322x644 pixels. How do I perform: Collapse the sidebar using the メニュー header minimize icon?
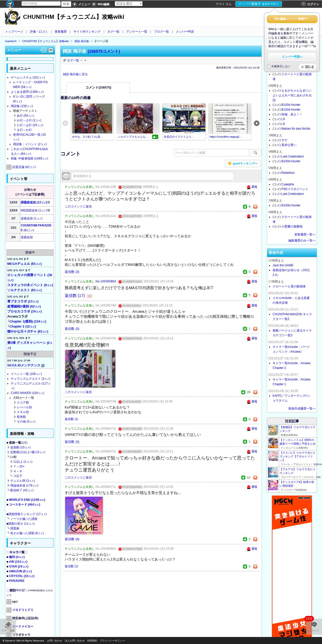click(44, 50)
